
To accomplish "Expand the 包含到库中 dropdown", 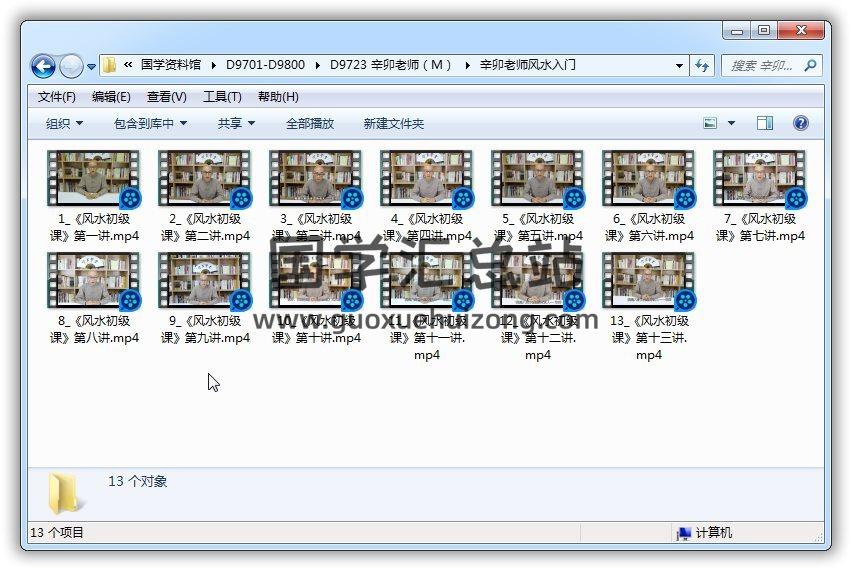I will pos(150,123).
